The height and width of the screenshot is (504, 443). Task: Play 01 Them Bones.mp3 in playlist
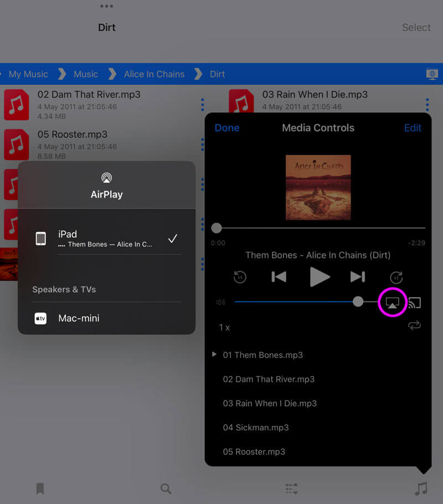(x=263, y=355)
